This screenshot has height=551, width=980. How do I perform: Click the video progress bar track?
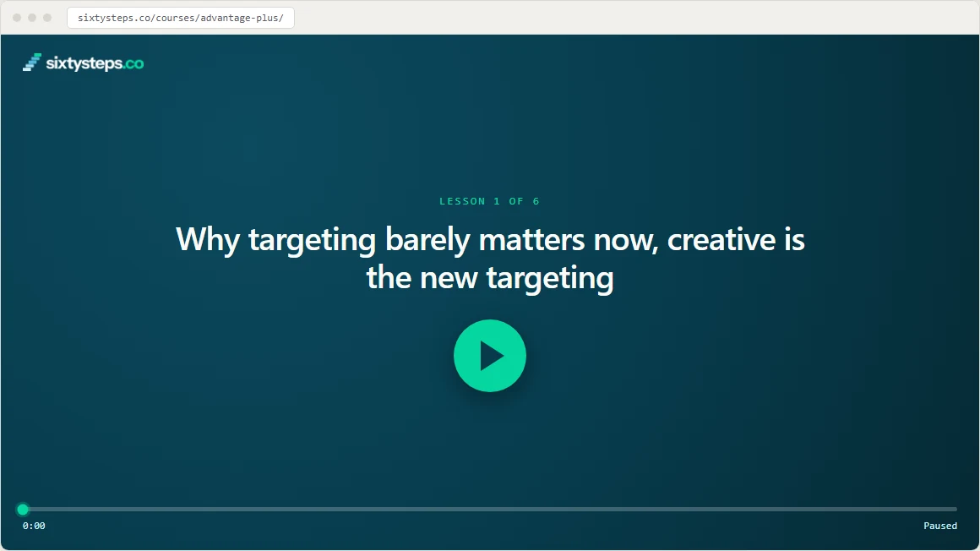[489, 509]
